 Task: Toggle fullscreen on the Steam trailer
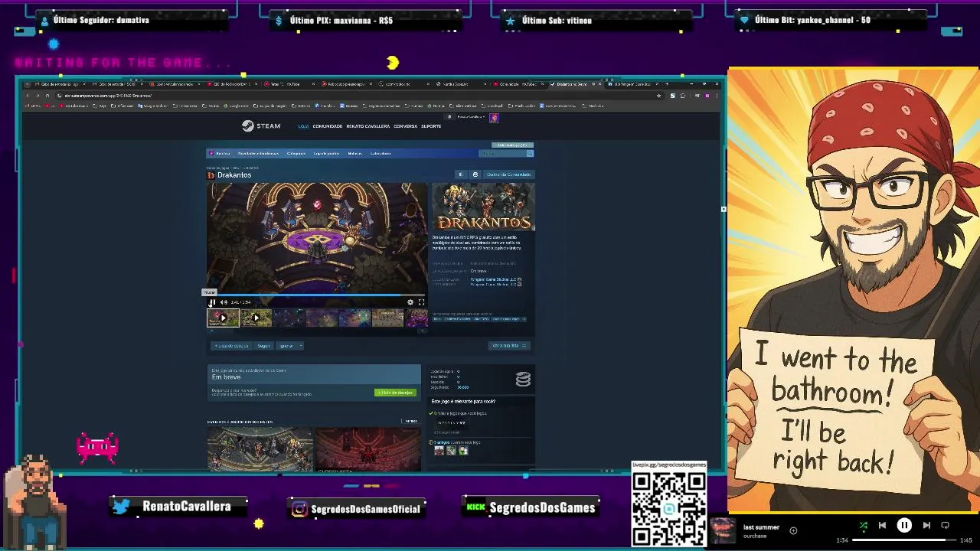(421, 302)
